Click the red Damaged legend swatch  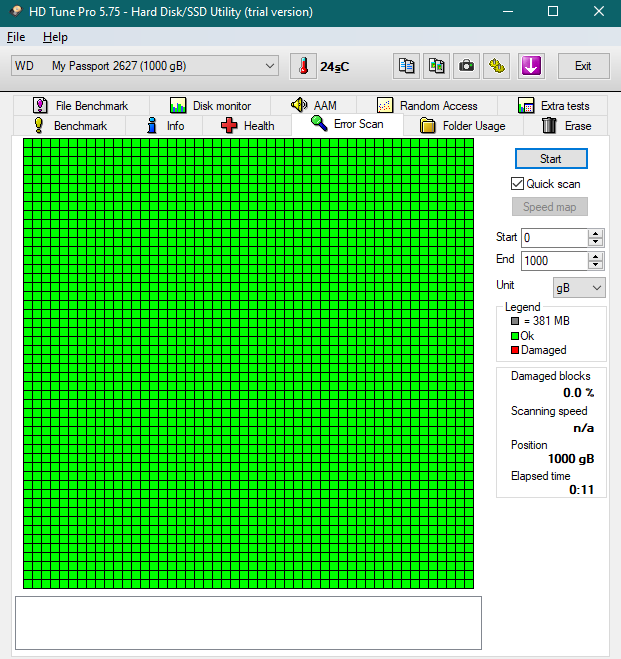[515, 350]
